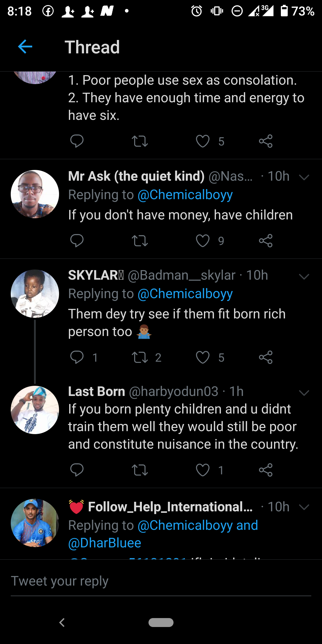Viewport: 322px width, 644px height.
Task: Like Mr Ask's tweet with 9 likes
Action: [x=203, y=241]
